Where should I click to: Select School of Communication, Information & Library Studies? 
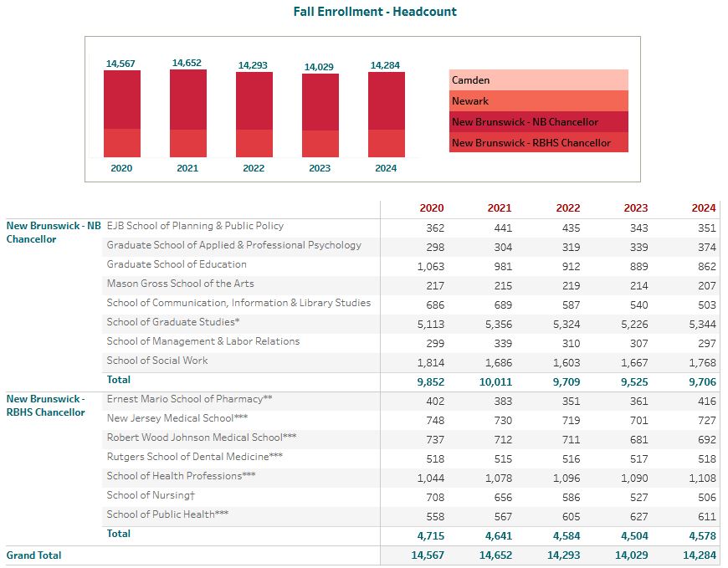coord(238,303)
